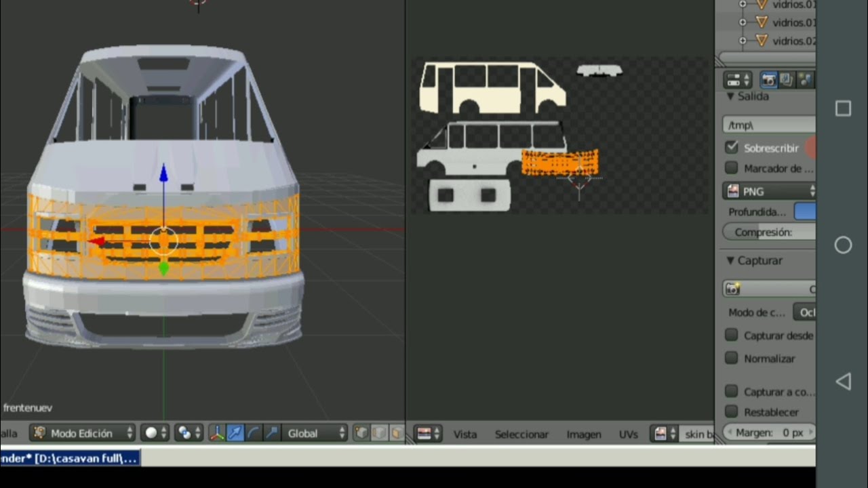This screenshot has width=868, height=488.
Task: Switch to the Render camera properties tab
Action: click(769, 80)
